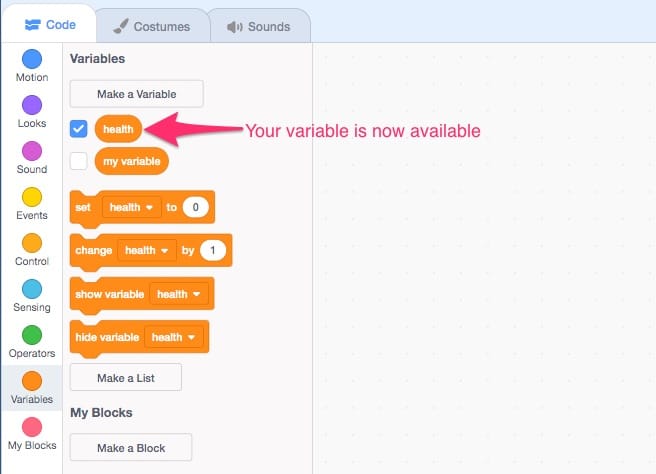Viewport: 656px width, 474px height.
Task: Click the Make a Variable button
Action: (136, 94)
